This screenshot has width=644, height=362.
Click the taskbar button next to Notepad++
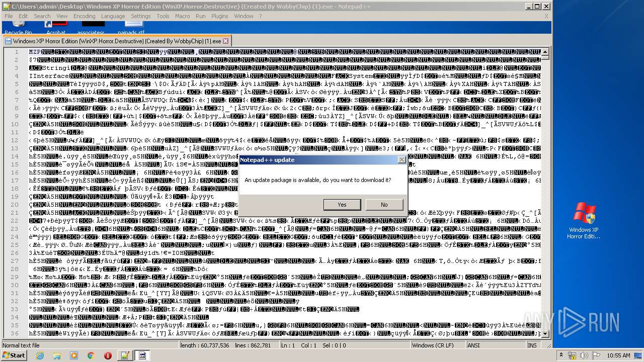click(142, 355)
